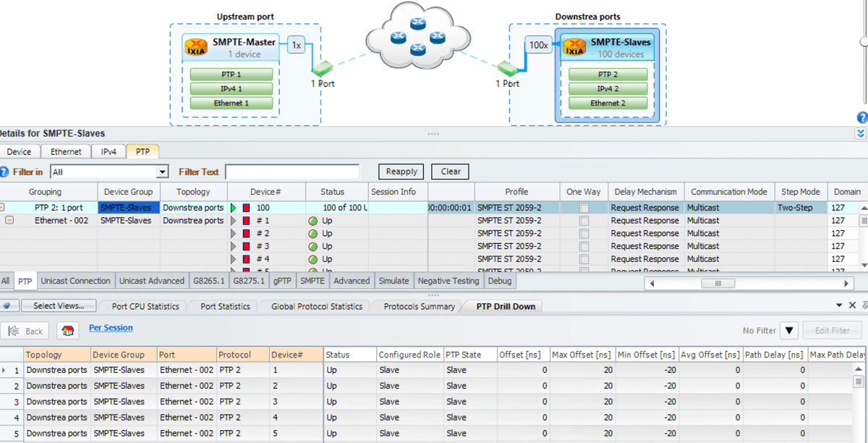The height and width of the screenshot is (443, 868).
Task: Start protocol with green play arrow on row 100
Action: [234, 208]
